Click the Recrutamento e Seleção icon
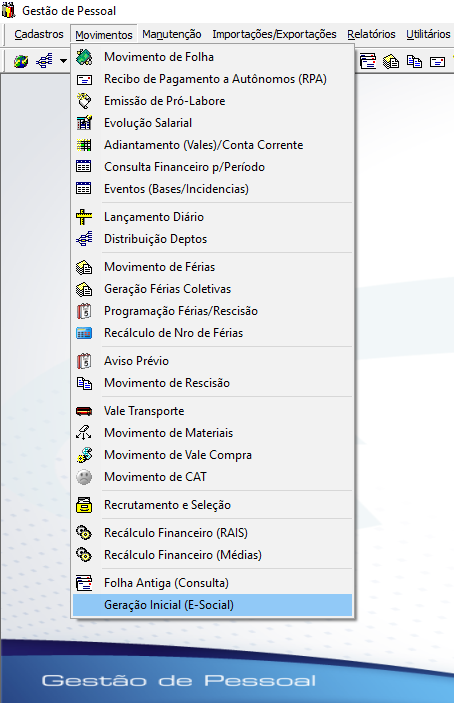Image resolution: width=454 pixels, height=703 pixels. coord(84,505)
